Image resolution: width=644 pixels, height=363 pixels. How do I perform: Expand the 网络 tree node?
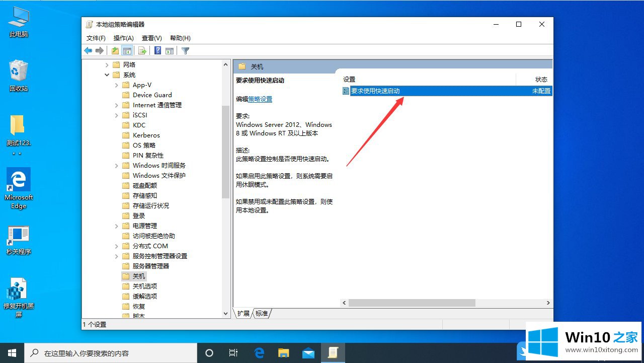tap(107, 65)
